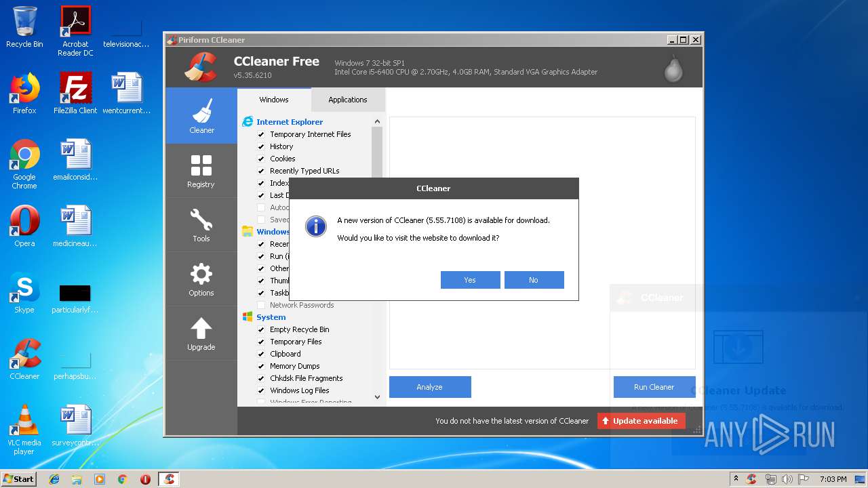Toggle System Temporary Files checkbox
This screenshot has width=868, height=488.
[261, 342]
